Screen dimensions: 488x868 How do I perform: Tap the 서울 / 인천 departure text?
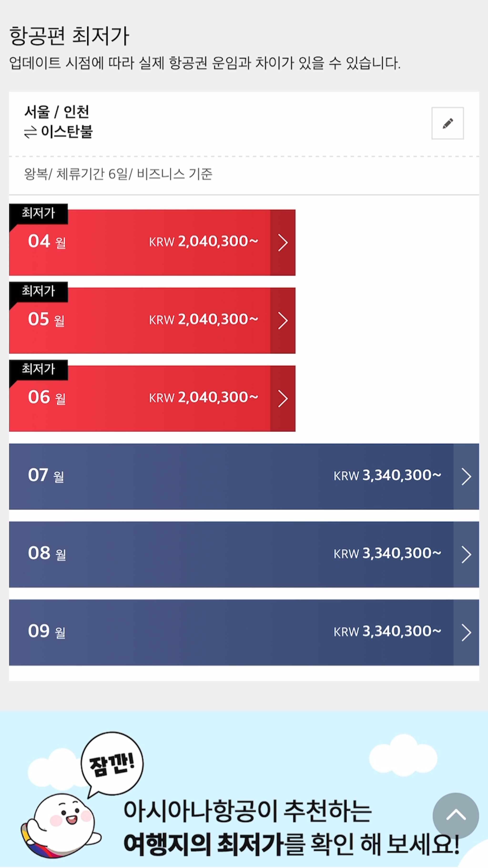(x=56, y=112)
